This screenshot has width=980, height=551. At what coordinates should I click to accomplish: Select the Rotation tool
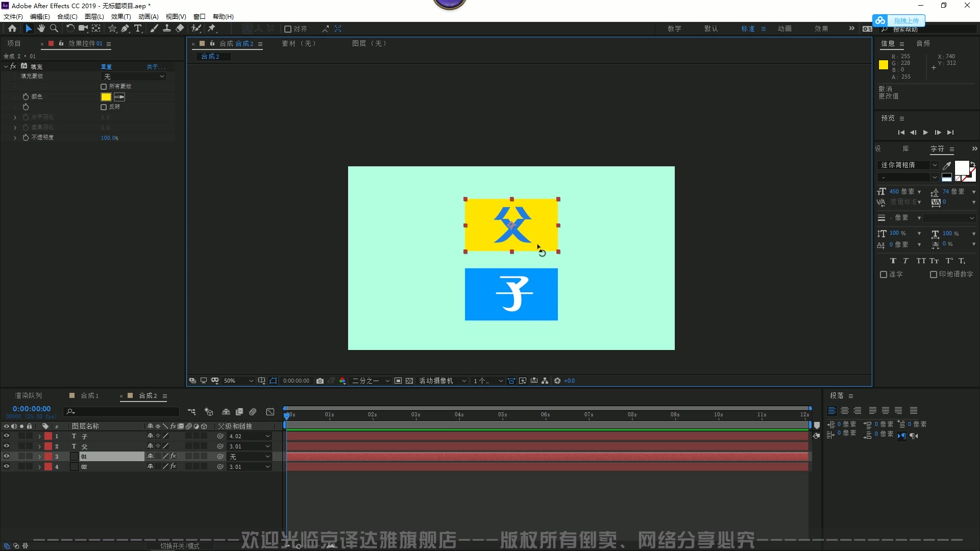pos(70,29)
